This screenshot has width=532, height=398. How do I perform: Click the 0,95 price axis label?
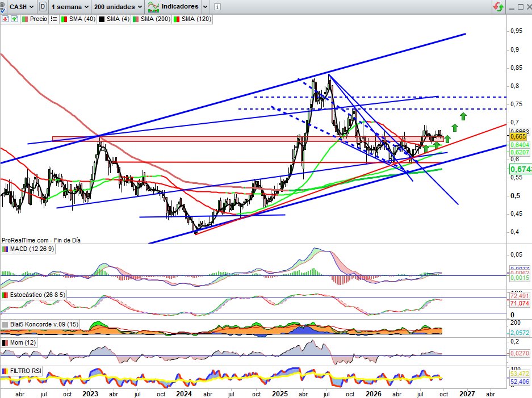517,31
